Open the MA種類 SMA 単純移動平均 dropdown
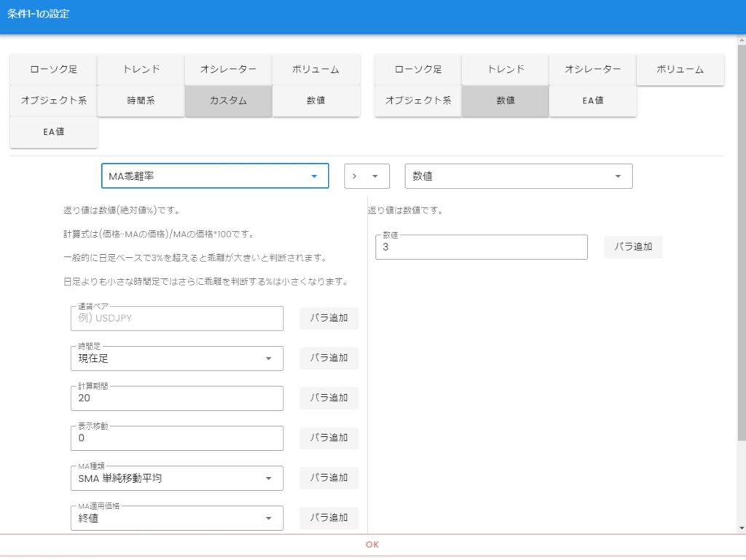Image resolution: width=746 pixels, height=560 pixels. coord(177,478)
